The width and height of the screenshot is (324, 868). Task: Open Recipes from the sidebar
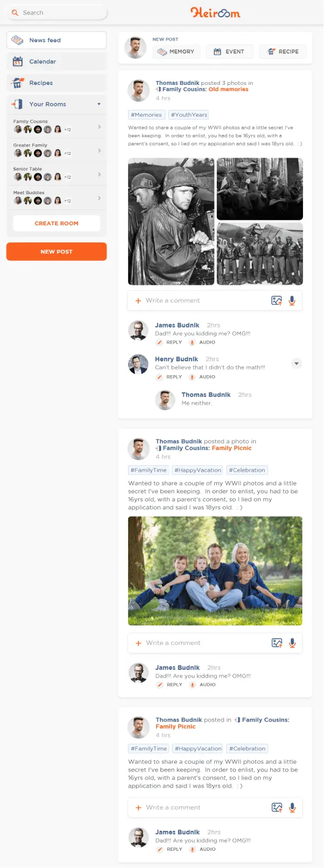tap(57, 83)
